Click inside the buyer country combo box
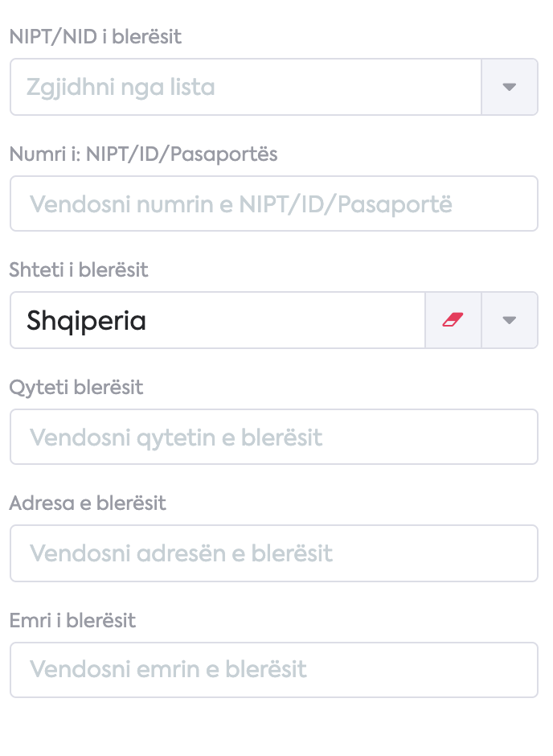Screen dimensions: 553x756 [x=218, y=320]
